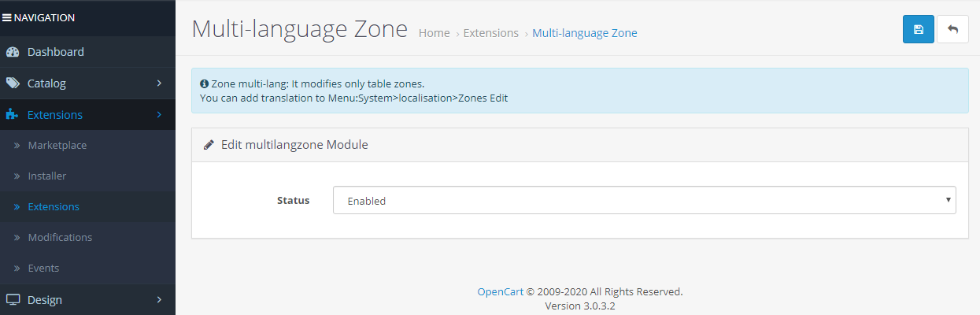Click the Home breadcrumb link
The width and height of the screenshot is (980, 315).
(x=435, y=33)
